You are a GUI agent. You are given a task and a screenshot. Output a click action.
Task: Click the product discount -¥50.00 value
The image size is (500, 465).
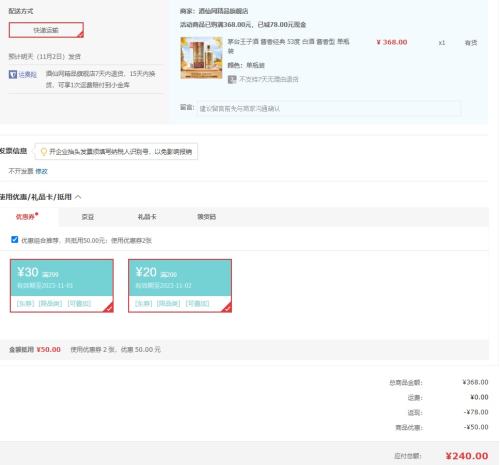[x=476, y=427]
